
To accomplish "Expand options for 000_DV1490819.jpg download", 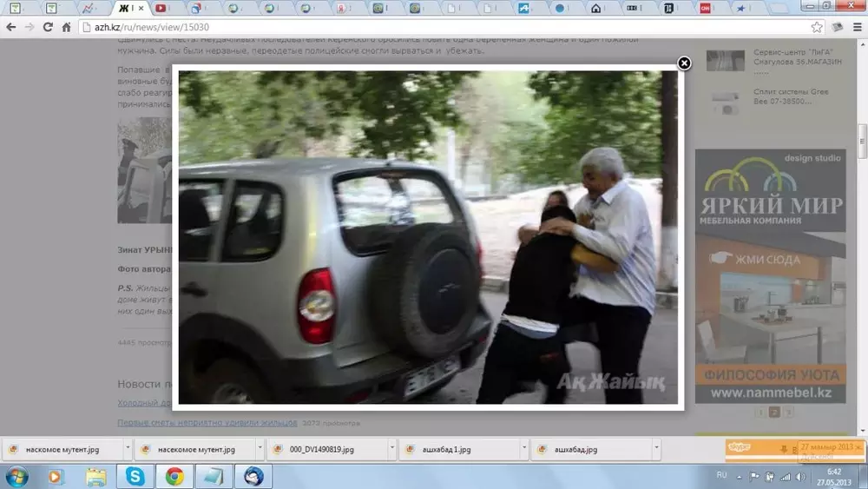I will (x=390, y=449).
